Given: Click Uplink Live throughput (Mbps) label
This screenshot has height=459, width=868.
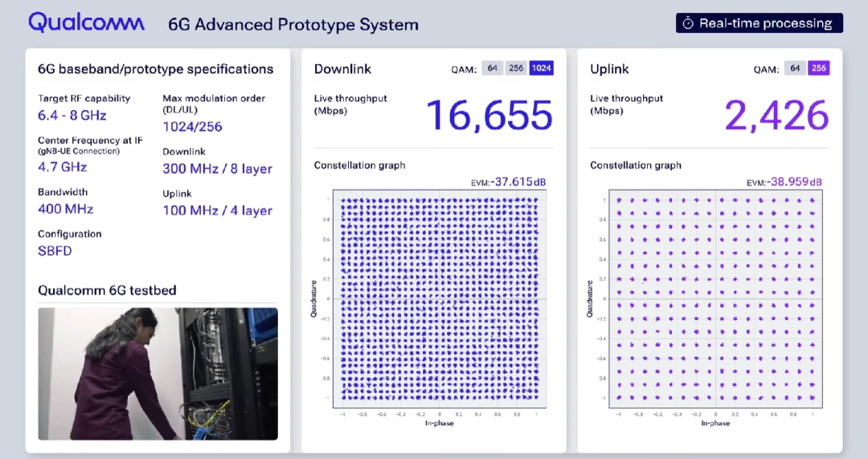Looking at the screenshot, I should (x=626, y=105).
